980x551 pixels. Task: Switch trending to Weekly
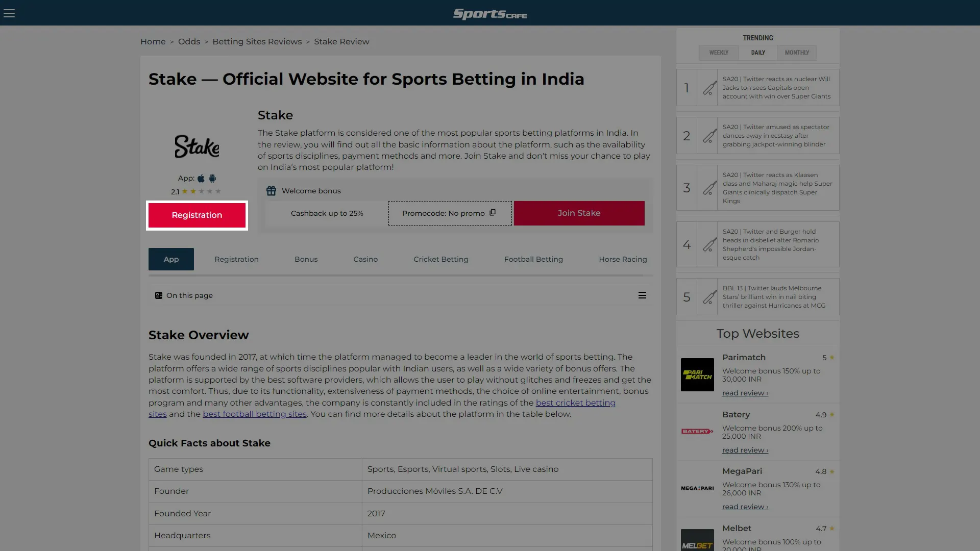click(x=719, y=53)
